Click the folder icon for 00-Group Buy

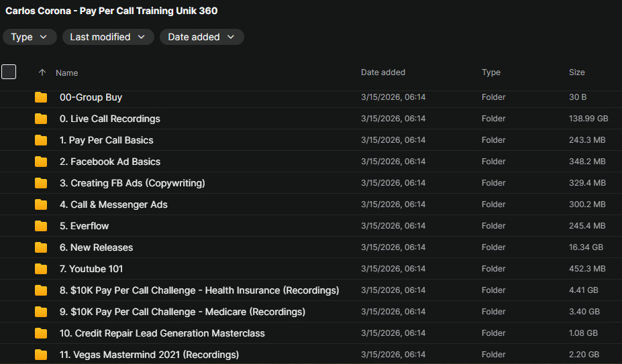pos(41,97)
